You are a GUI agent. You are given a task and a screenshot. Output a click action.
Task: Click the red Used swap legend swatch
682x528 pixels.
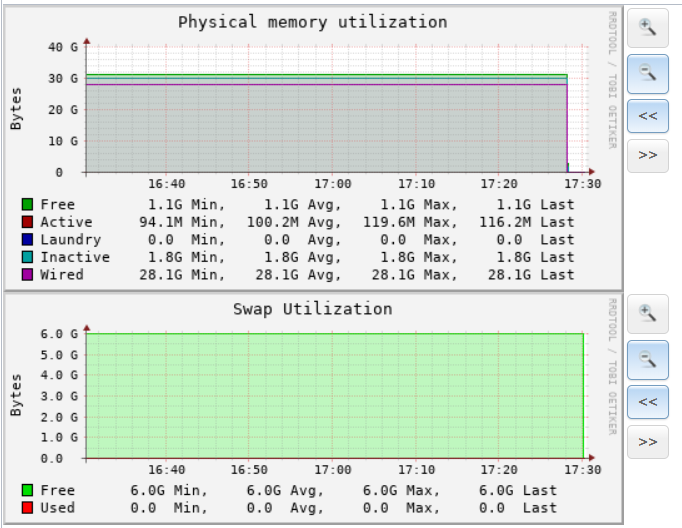[x=27, y=508]
